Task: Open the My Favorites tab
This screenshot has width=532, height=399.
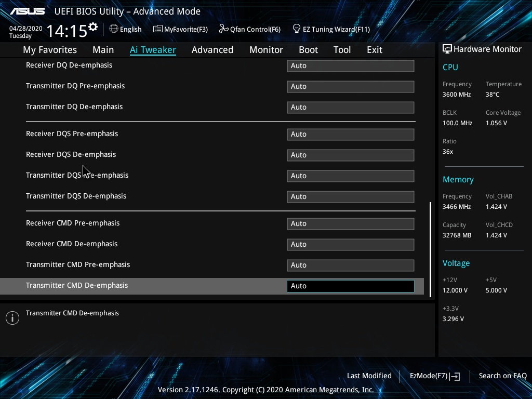Action: point(50,50)
